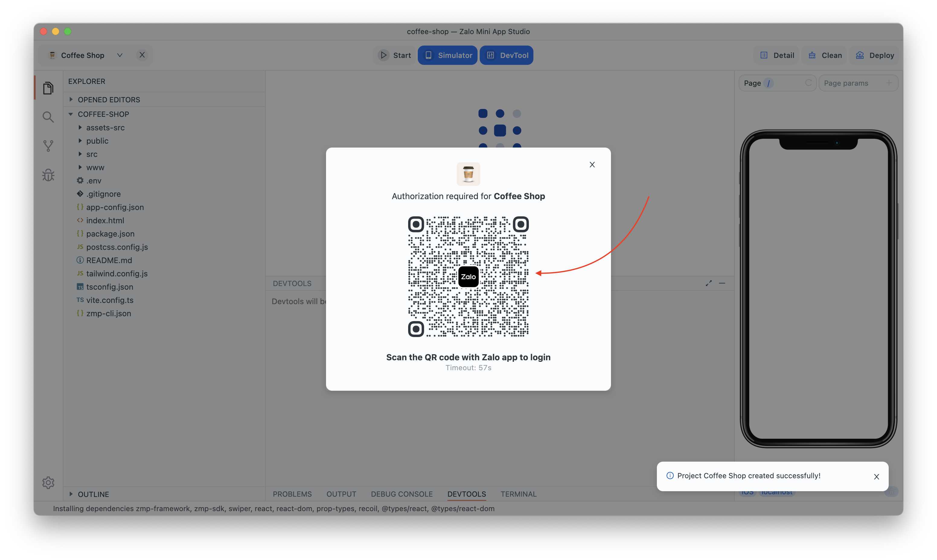Image resolution: width=937 pixels, height=560 pixels.
Task: Add a new page param with the plus icon
Action: coord(889,83)
